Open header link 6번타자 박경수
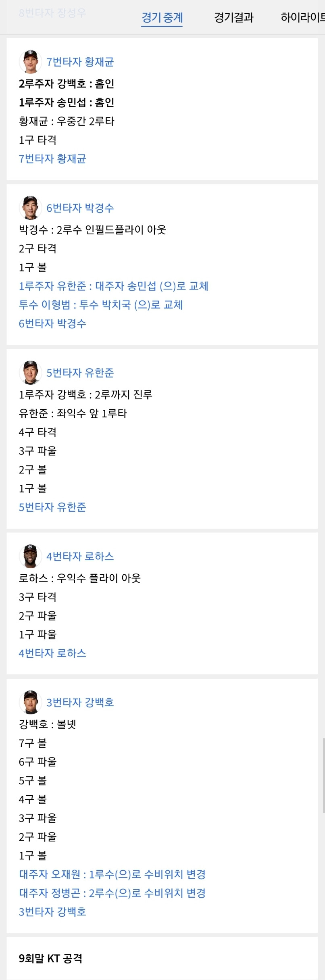Viewport: 325px width, 980px height. click(x=80, y=208)
